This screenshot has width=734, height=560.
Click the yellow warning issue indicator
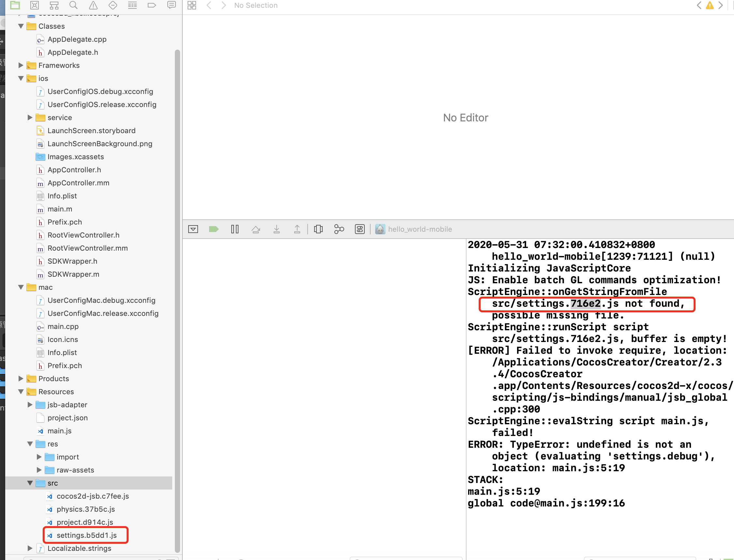coord(710,5)
